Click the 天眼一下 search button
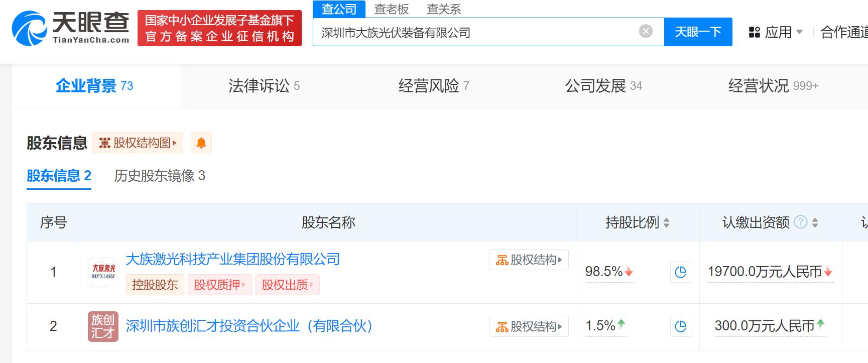The image size is (868, 363). (698, 32)
